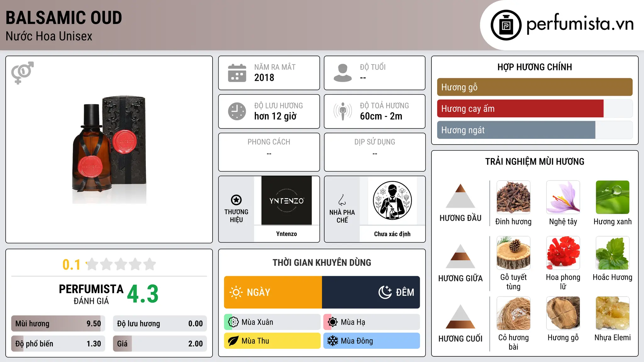
Task: Click the Độ lưu hương 0.00 score bar
Action: click(160, 324)
